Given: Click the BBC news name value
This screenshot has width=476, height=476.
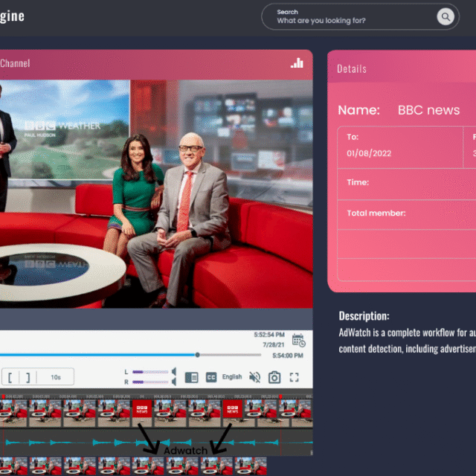Looking at the screenshot, I should (x=428, y=110).
